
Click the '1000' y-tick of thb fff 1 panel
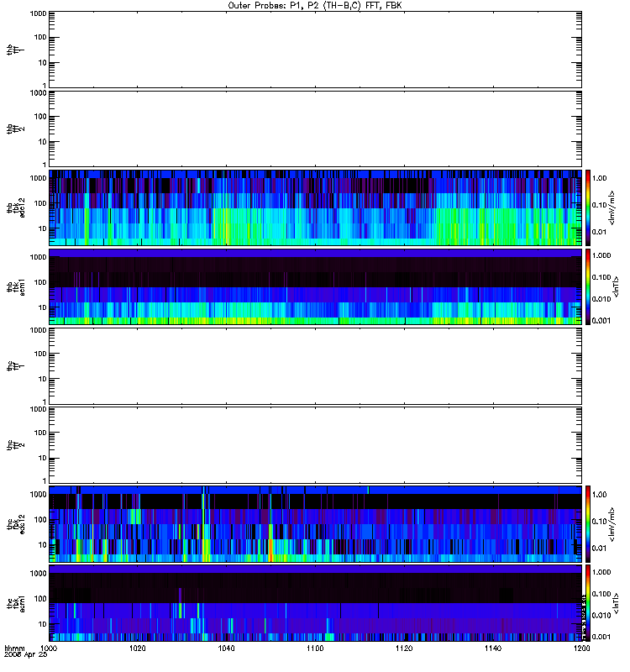point(38,13)
